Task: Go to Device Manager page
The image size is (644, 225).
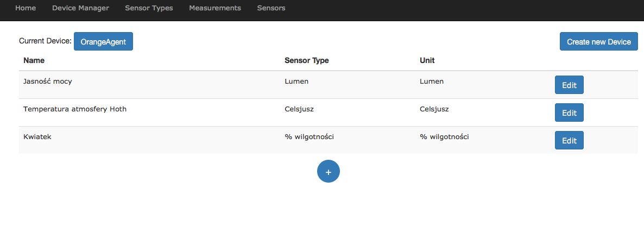Action: coord(80,8)
